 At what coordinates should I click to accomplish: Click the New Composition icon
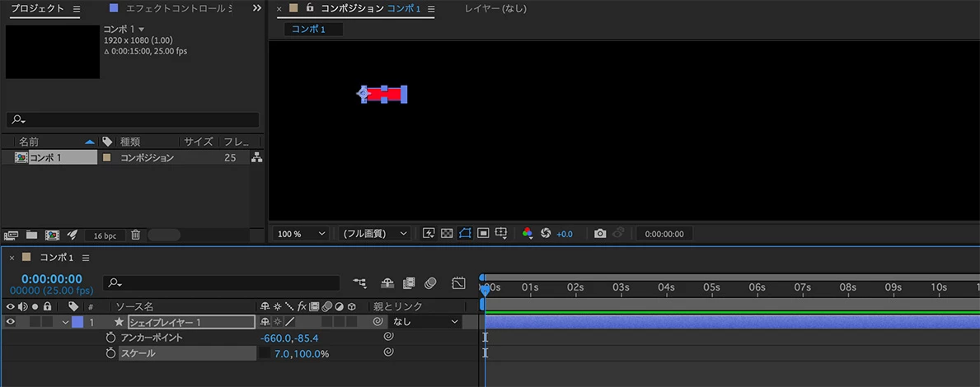tap(52, 235)
